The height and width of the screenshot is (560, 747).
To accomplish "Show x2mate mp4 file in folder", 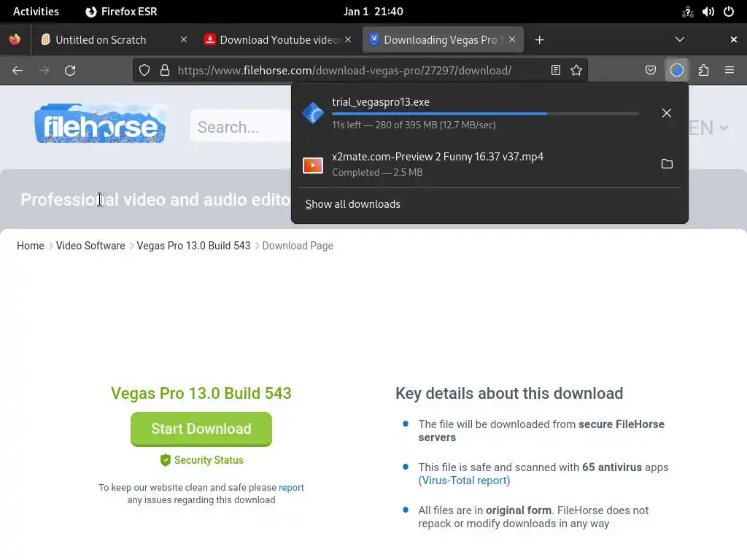I will (x=667, y=164).
